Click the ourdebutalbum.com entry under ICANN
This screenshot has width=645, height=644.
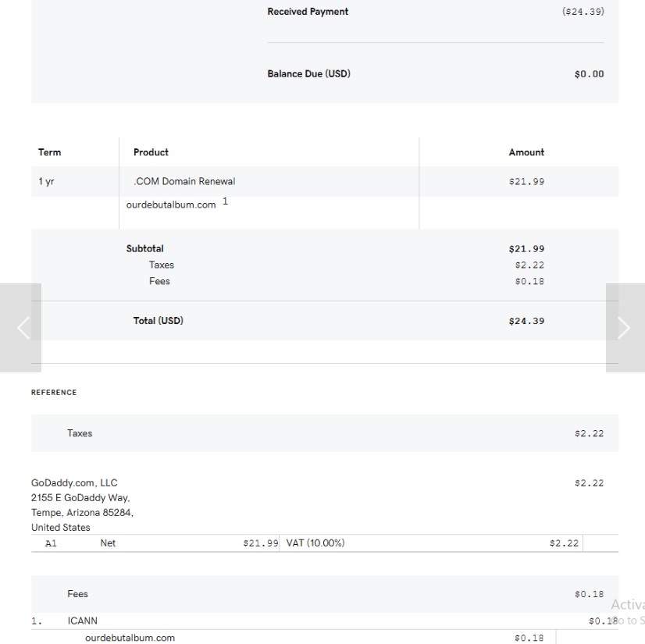130,638
